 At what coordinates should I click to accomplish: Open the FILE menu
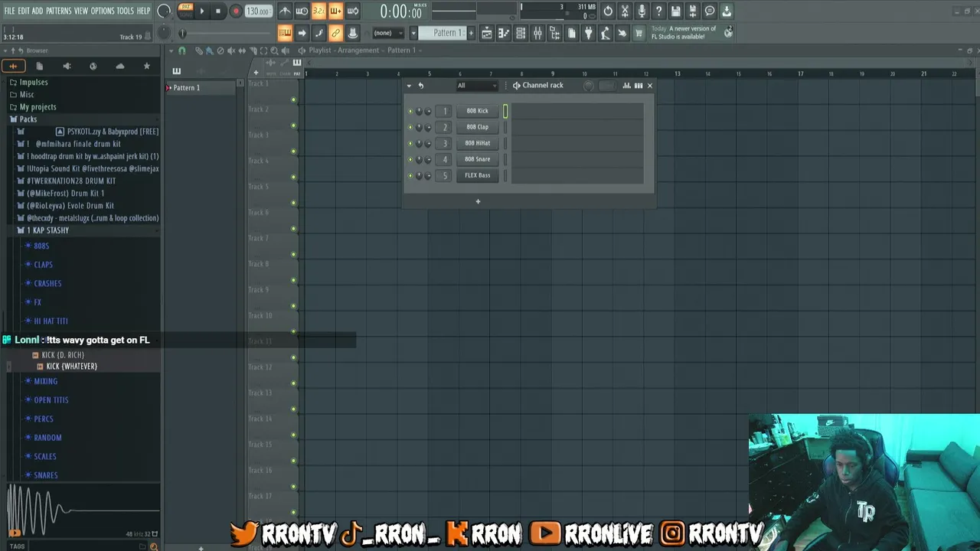[9, 11]
